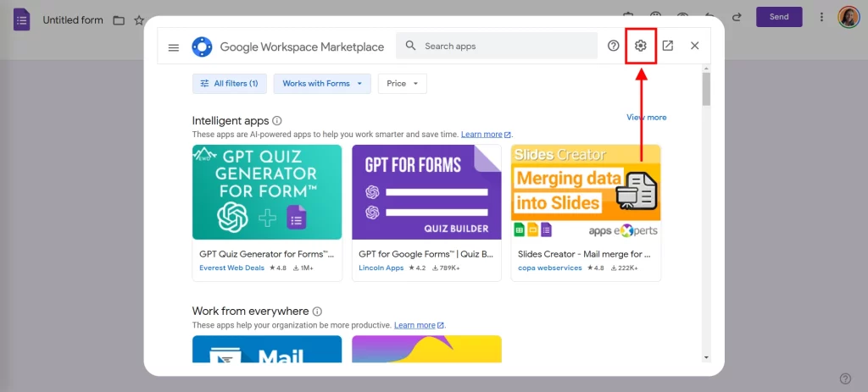Click the Untitled form title
This screenshot has height=392, width=868.
pyautogui.click(x=73, y=20)
